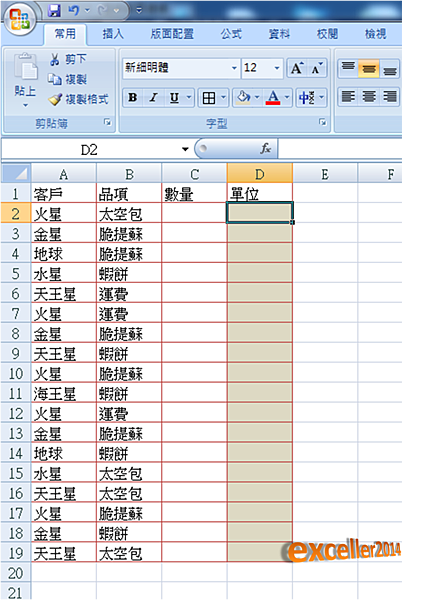Activate 複製格式 format painter
This screenshot has height=600, width=442.
tap(78, 99)
